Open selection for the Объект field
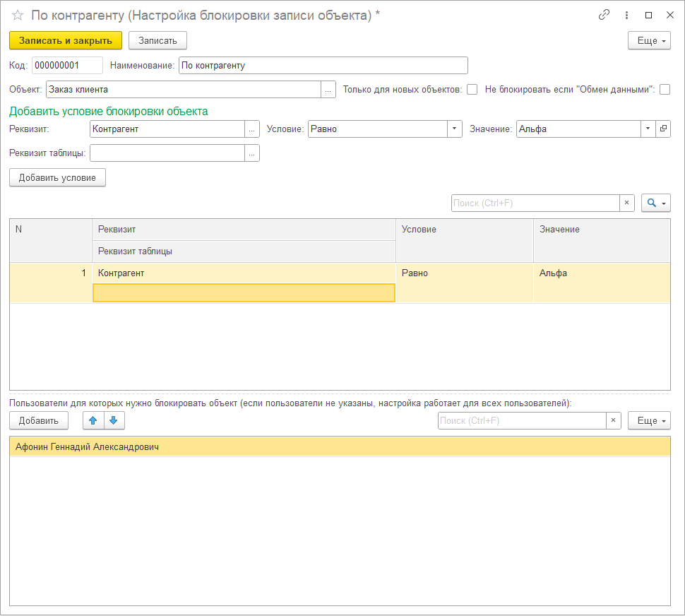Screen dimensions: 685x616 (x=328, y=90)
